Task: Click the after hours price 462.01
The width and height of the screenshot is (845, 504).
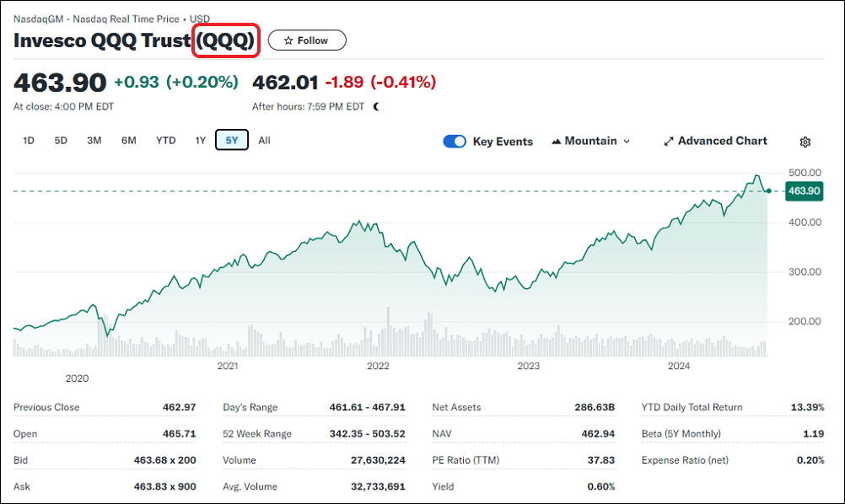Action: tap(286, 82)
